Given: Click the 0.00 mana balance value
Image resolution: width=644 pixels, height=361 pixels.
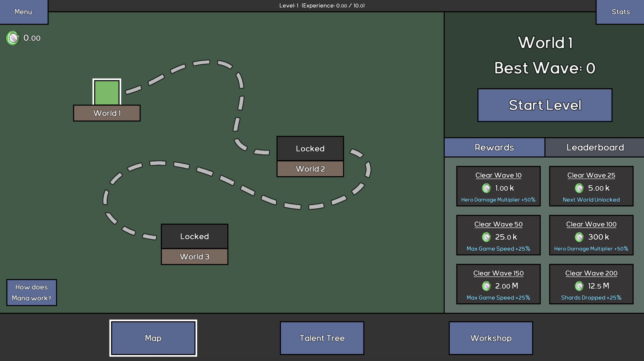Looking at the screenshot, I should (x=32, y=38).
